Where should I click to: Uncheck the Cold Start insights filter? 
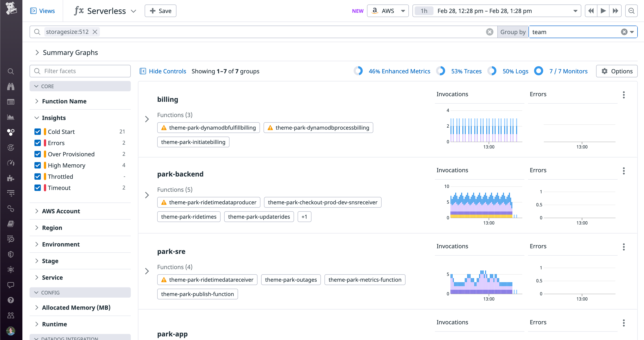[x=37, y=131]
